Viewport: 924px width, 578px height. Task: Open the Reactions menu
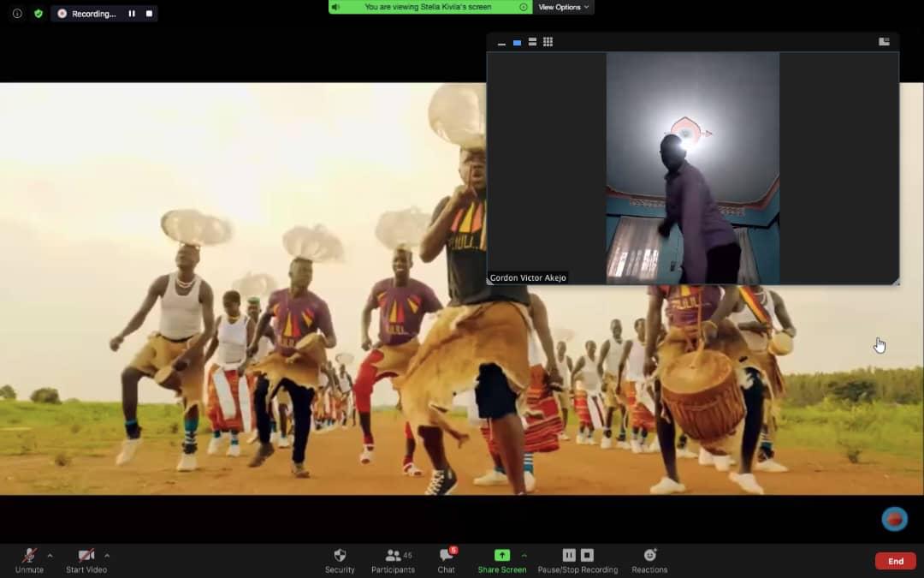tap(649, 560)
